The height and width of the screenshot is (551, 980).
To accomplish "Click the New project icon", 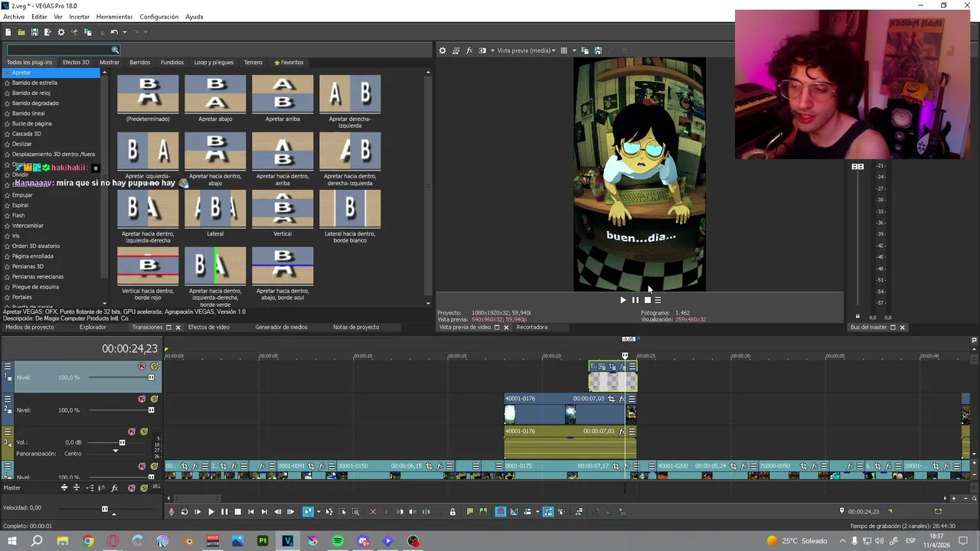I will tap(8, 32).
